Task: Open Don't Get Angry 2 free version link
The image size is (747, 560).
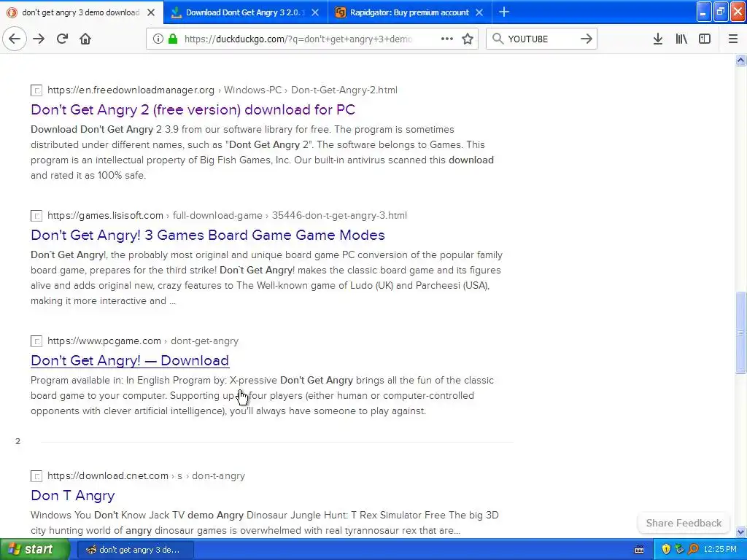Action: click(193, 109)
